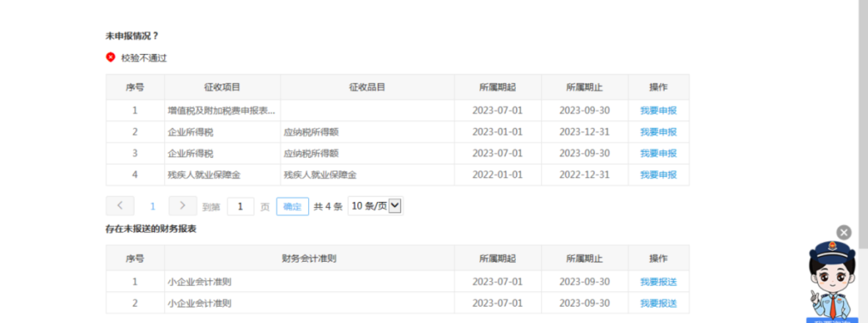
Task: Click 我要申报 for 企业所得税 2023-01-01 row
Action: [x=659, y=131]
